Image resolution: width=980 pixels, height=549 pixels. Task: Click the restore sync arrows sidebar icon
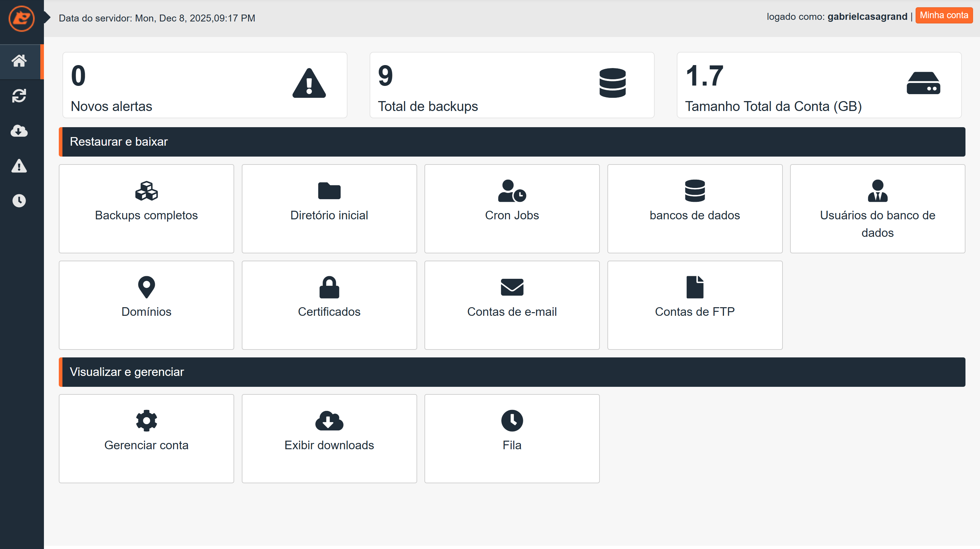tap(19, 96)
